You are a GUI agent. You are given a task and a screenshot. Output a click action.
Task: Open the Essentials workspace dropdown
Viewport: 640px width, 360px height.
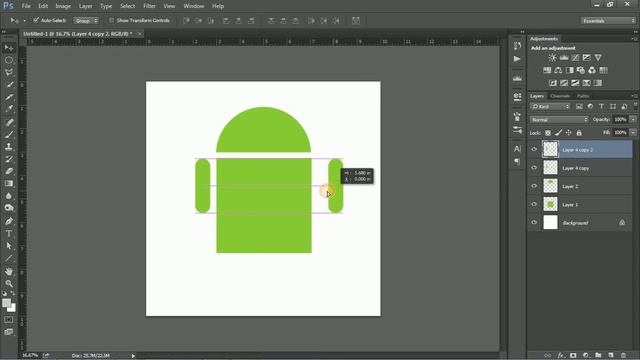tap(608, 20)
